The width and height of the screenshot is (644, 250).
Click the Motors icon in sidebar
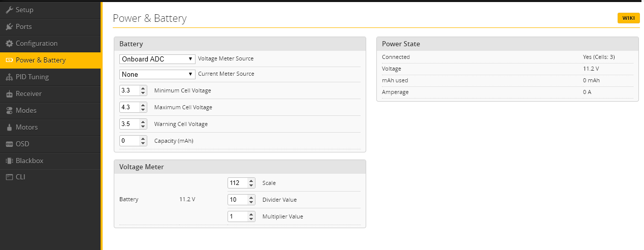9,127
